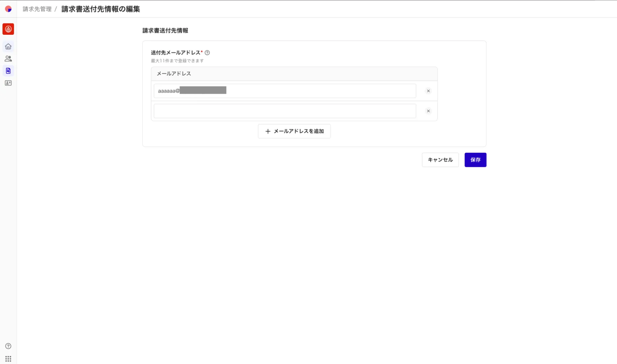Viewport: 617px width, 364px height.
Task: Open the people icon in sidebar
Action: pyautogui.click(x=8, y=59)
